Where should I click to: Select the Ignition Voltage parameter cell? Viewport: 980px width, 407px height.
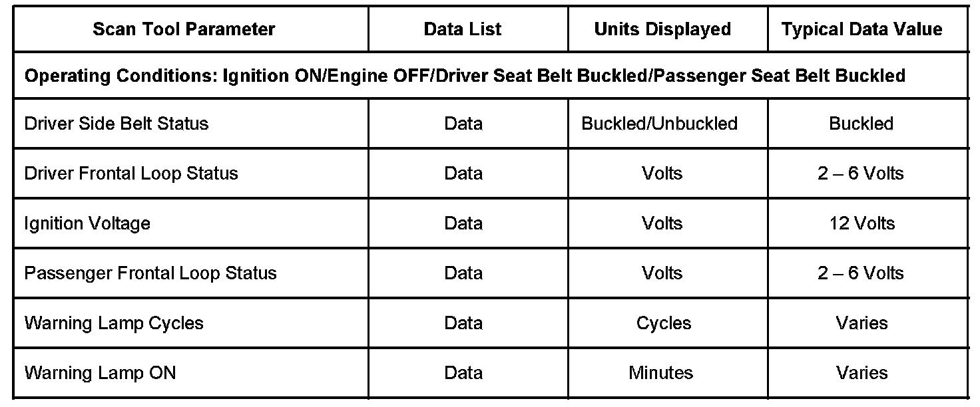[x=87, y=223]
